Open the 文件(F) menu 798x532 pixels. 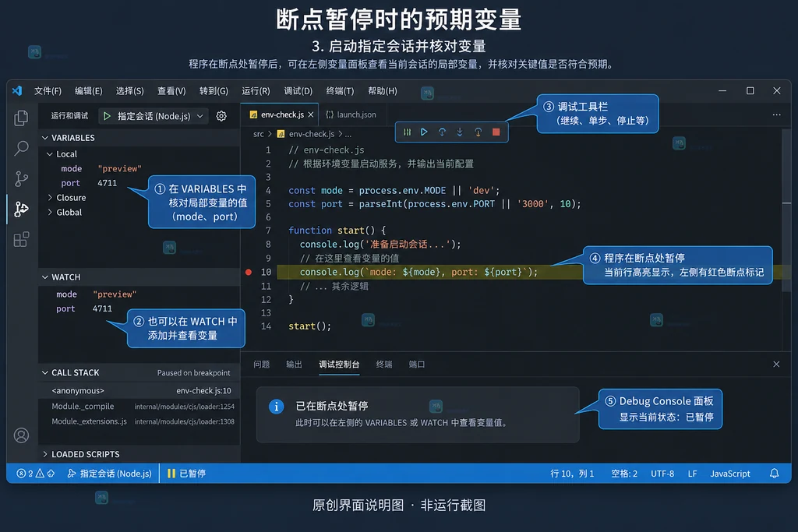[x=48, y=91]
